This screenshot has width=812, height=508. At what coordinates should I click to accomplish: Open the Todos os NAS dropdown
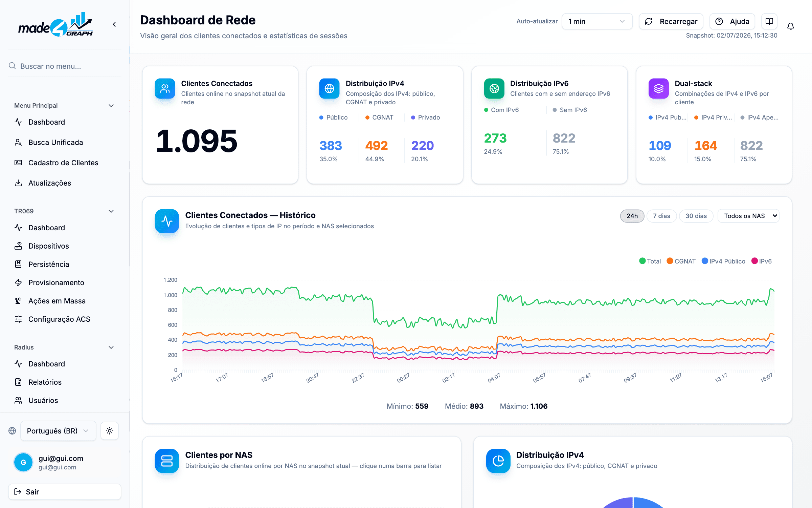[748, 216]
